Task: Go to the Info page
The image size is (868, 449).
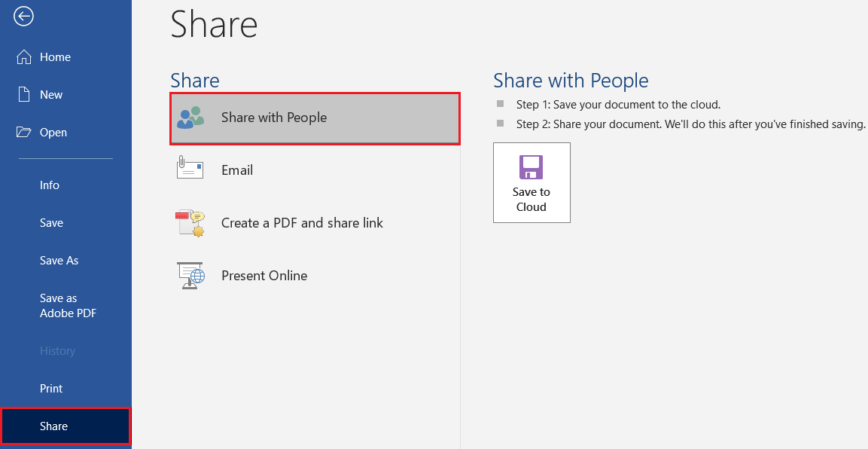Action: pyautogui.click(x=66, y=185)
